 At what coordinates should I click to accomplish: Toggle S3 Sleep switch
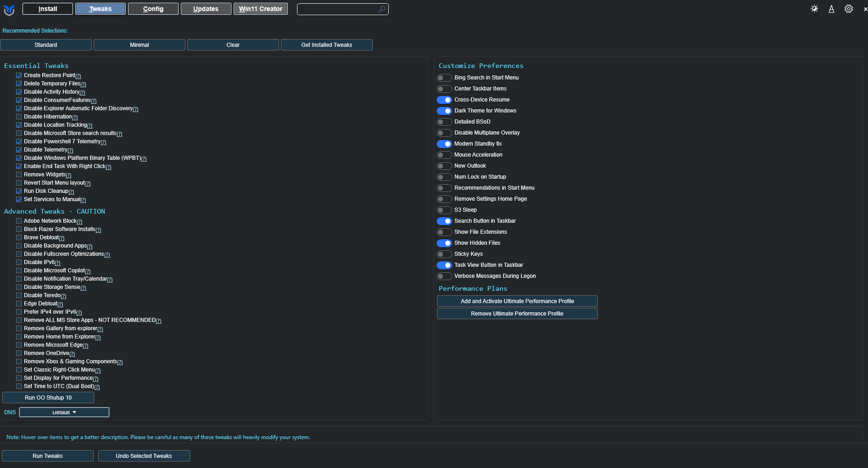444,210
